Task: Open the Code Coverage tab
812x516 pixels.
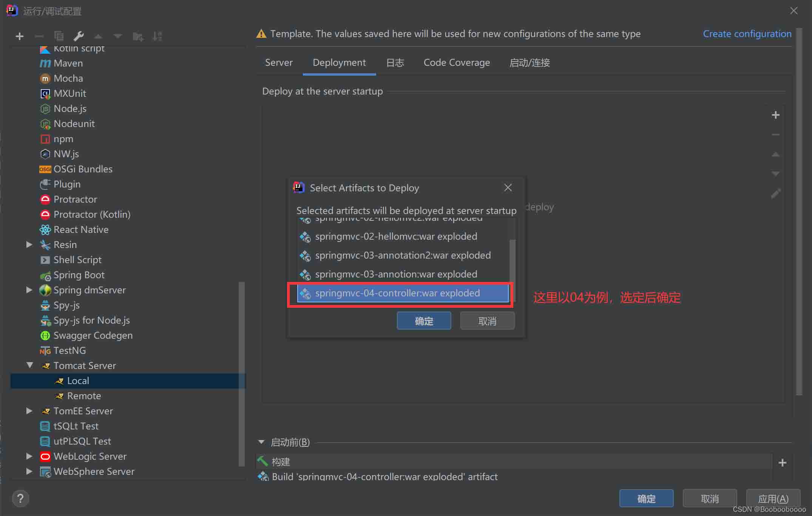Action: coord(457,63)
